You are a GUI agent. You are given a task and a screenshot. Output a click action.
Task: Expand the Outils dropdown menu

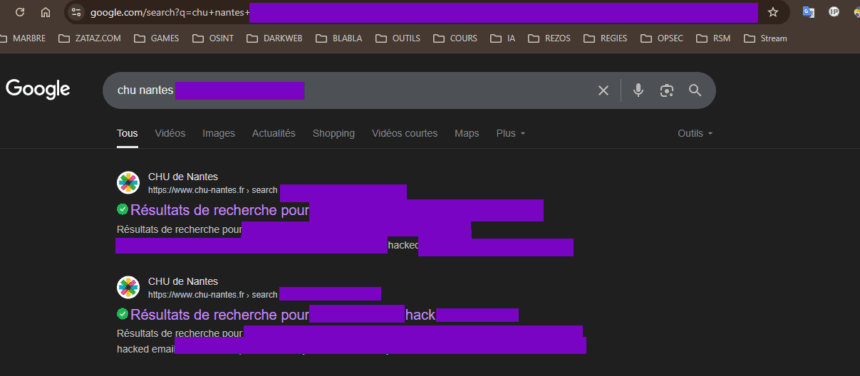[x=695, y=133]
